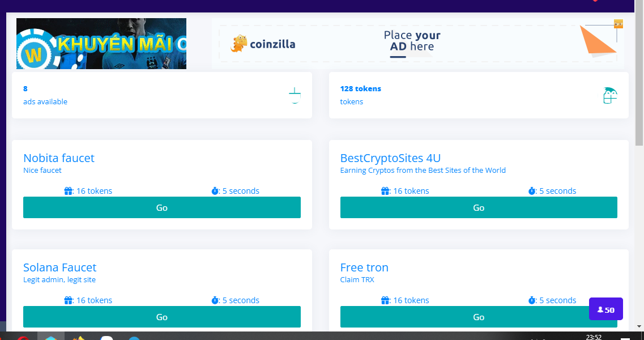
Task: Click the Khuyến Mãi banner image
Action: (x=101, y=44)
